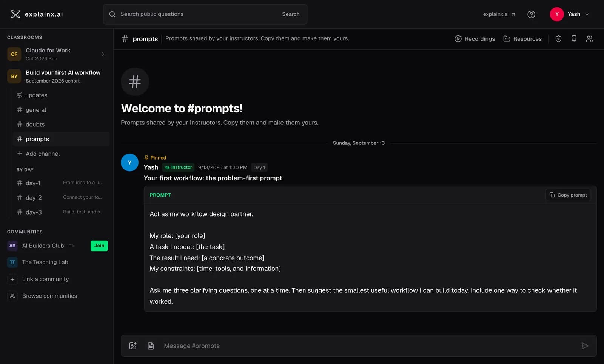Click the BY classroom avatar
This screenshot has width=604, height=364.
click(x=14, y=77)
